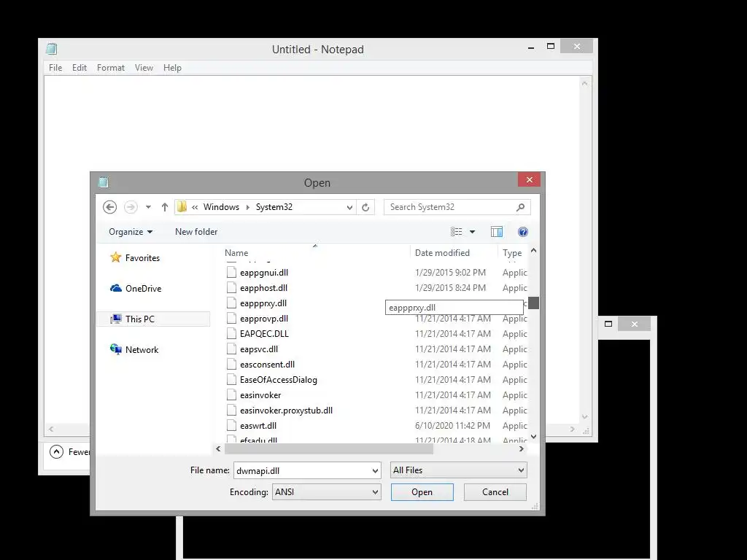Click the search magnifier icon
The height and width of the screenshot is (560, 747).
[x=520, y=207]
